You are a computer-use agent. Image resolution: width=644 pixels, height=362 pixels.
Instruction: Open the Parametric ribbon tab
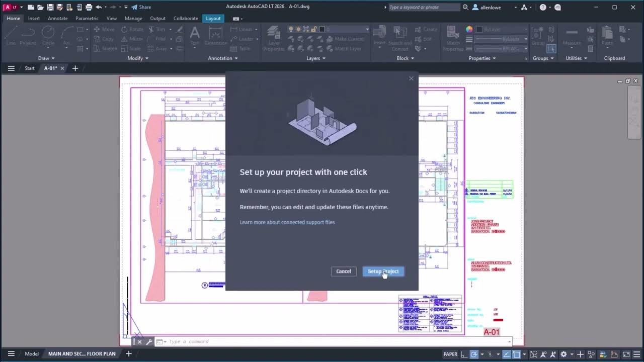[x=87, y=18]
